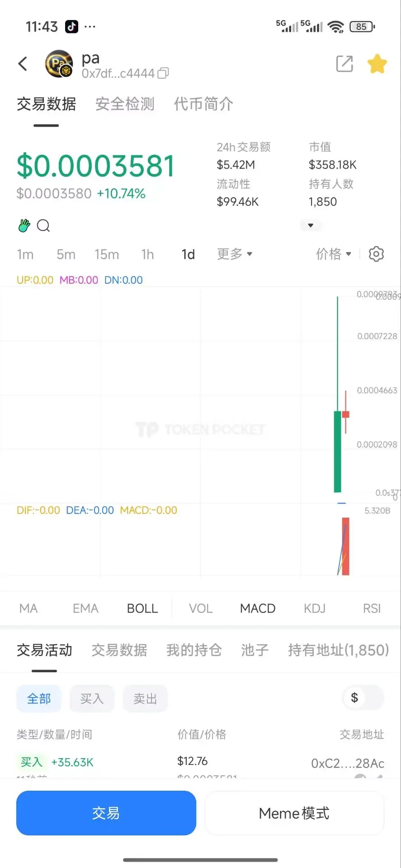Viewport: 401px width, 868px height.
Task: Open the 池子 tab
Action: coord(255,650)
